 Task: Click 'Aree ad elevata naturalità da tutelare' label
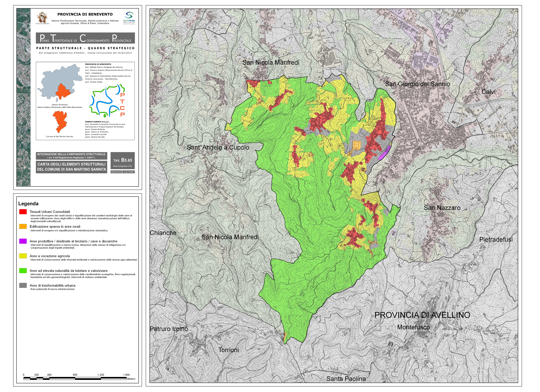click(x=69, y=271)
